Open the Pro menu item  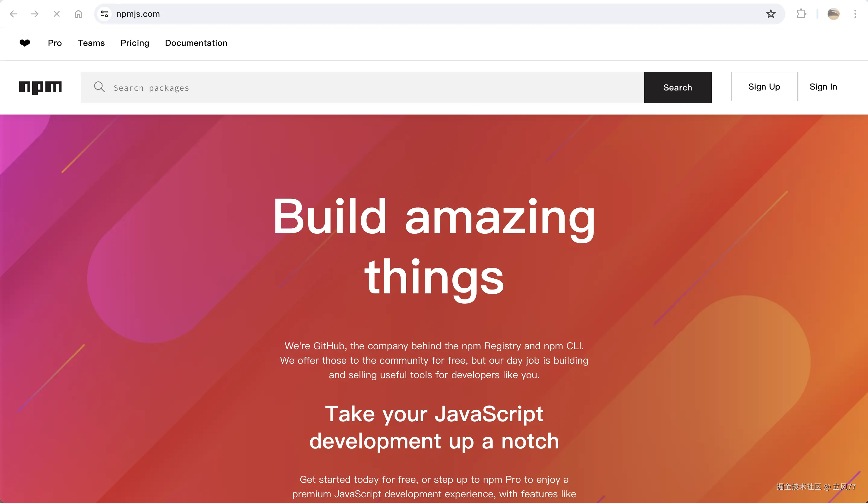point(55,43)
